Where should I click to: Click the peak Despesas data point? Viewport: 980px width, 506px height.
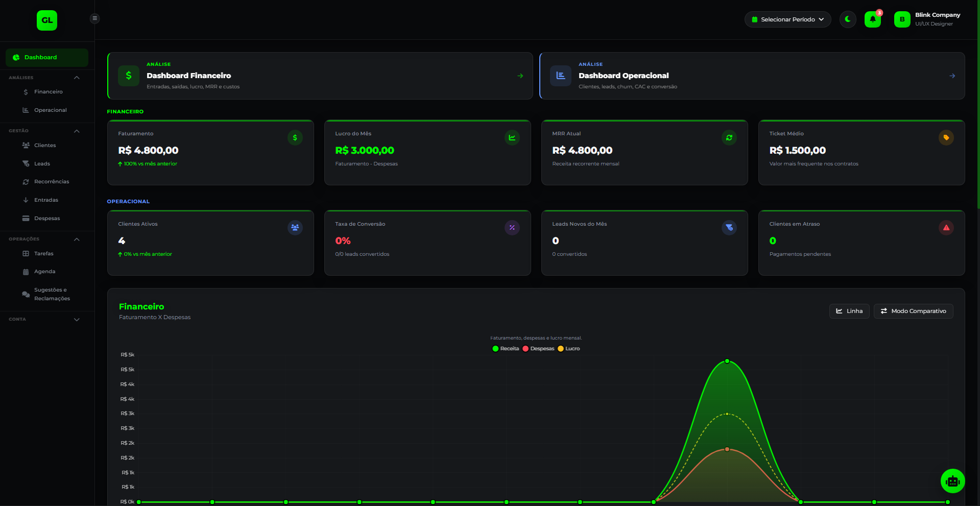(727, 449)
